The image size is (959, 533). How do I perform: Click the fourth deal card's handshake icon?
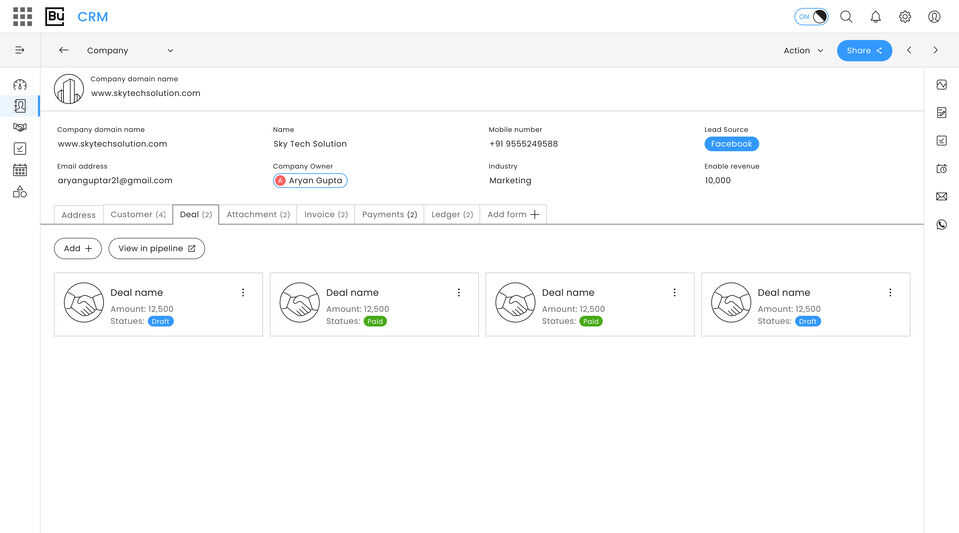click(x=731, y=302)
